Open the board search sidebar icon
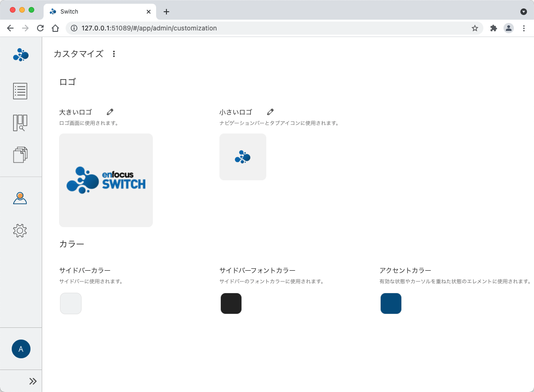 [x=20, y=123]
